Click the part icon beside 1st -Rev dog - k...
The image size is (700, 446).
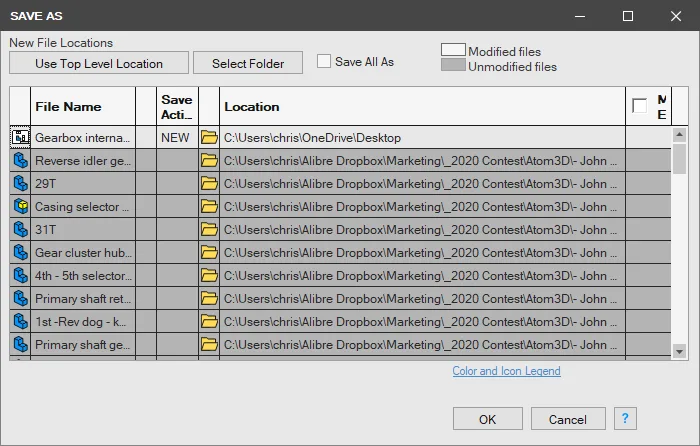[21, 321]
